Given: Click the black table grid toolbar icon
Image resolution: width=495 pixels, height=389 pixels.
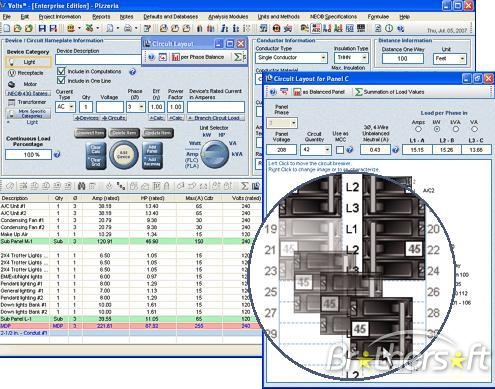Looking at the screenshot, I should 361,28.
